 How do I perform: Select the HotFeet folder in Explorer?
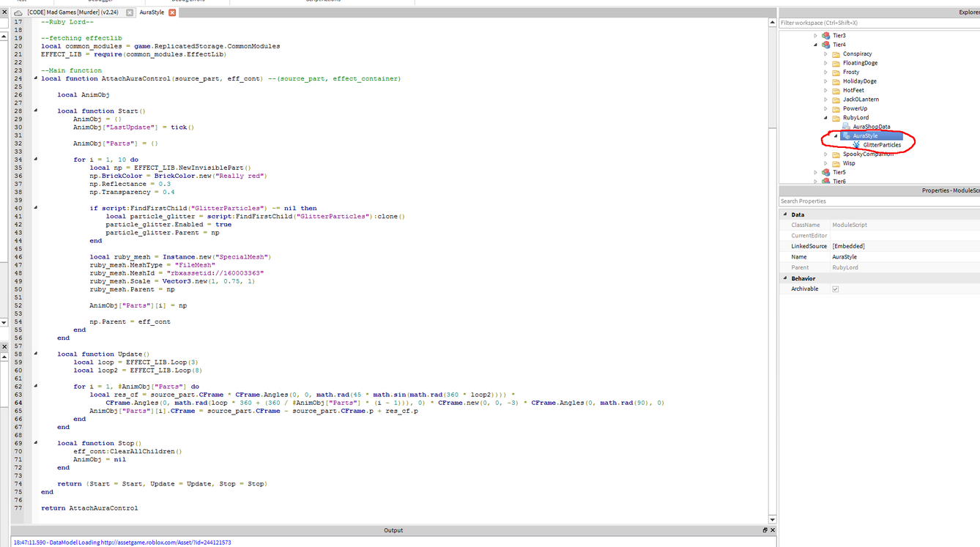click(853, 90)
